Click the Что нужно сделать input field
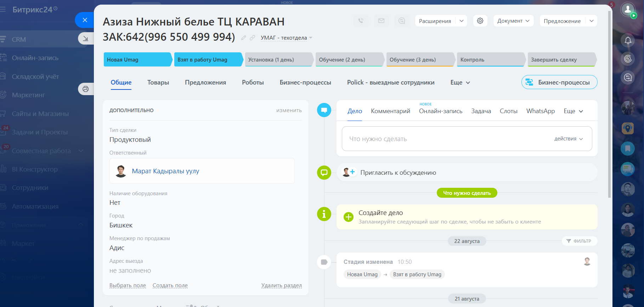Image resolution: width=644 pixels, height=307 pixels. [x=446, y=139]
